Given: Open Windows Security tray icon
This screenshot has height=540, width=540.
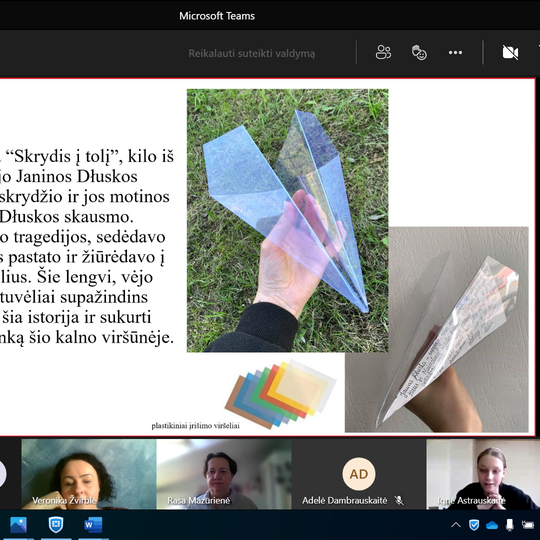Looking at the screenshot, I should pyautogui.click(x=474, y=525).
